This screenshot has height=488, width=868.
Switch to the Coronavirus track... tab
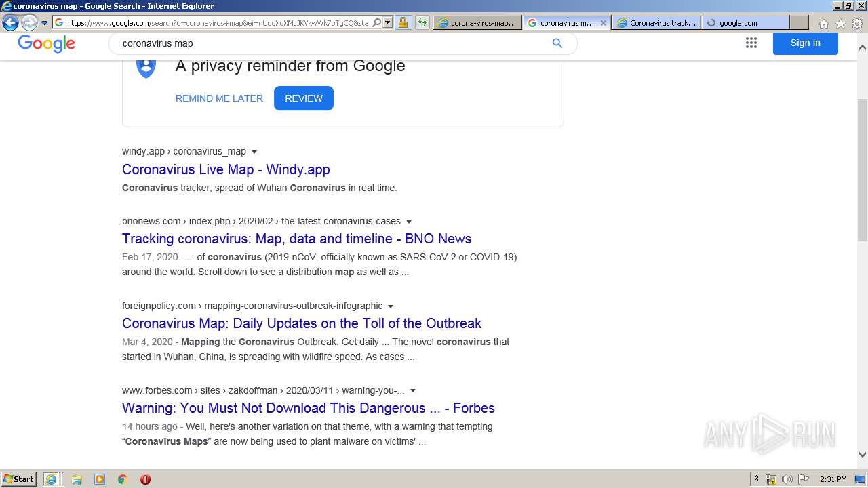pyautogui.click(x=656, y=22)
